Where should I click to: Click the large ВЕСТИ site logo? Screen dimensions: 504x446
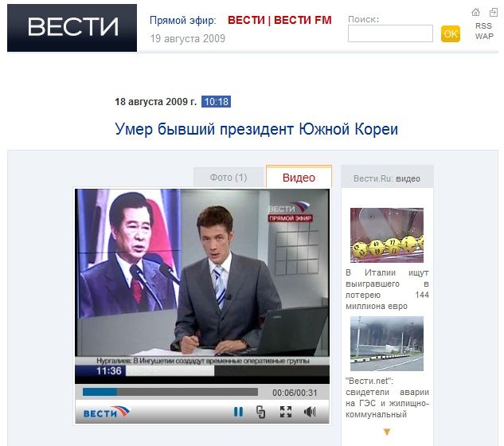tap(72, 28)
